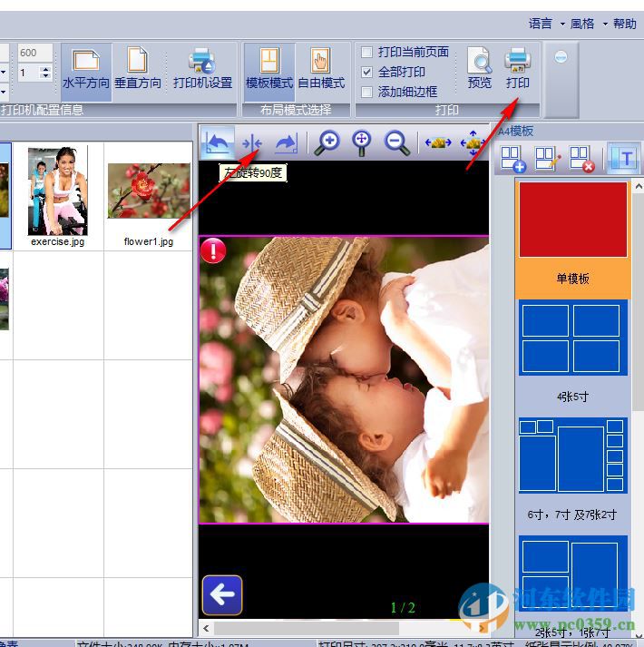This screenshot has height=647, width=644.
Task: Zoom in with plus magnifier
Action: [x=327, y=142]
